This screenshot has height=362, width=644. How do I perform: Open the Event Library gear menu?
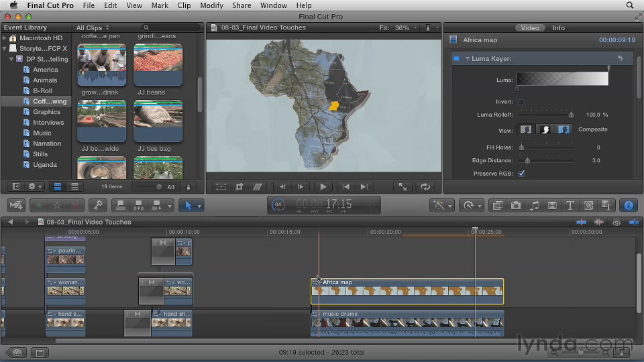point(34,186)
